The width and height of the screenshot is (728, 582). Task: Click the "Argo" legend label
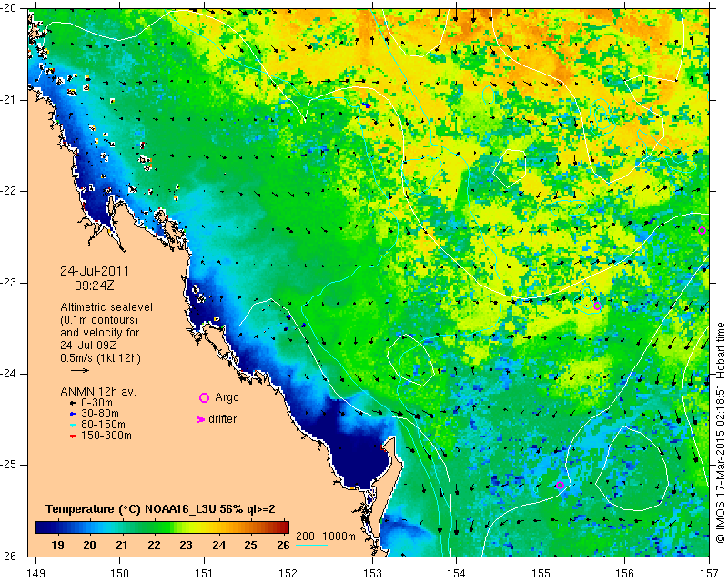click(x=227, y=397)
